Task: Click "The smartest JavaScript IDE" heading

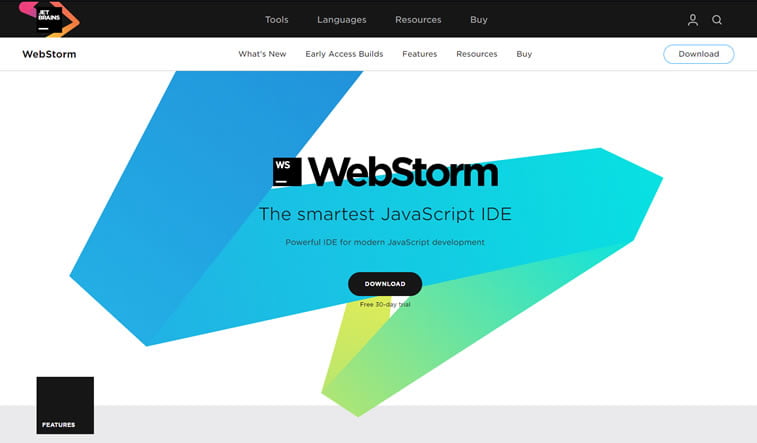Action: pyautogui.click(x=385, y=214)
